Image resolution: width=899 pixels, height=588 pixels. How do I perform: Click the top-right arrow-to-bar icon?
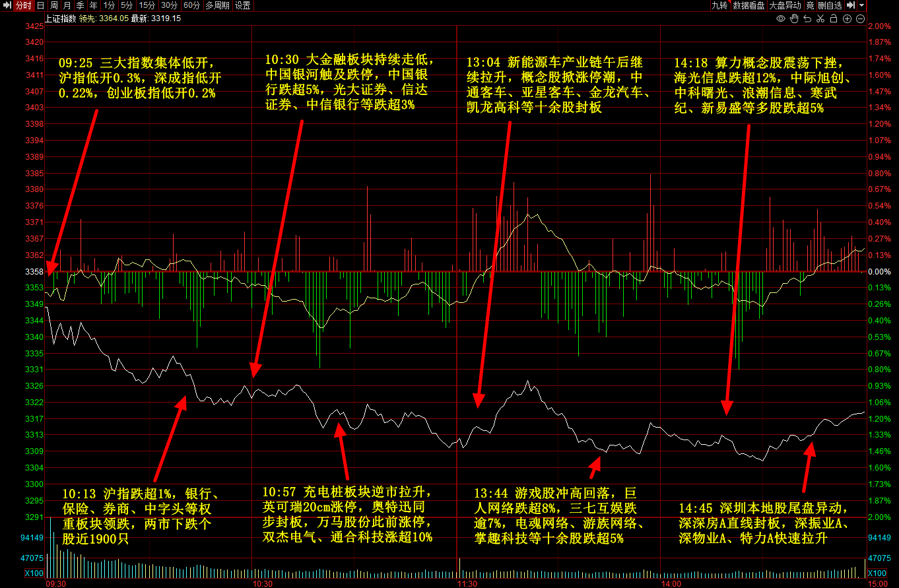(x=850, y=5)
